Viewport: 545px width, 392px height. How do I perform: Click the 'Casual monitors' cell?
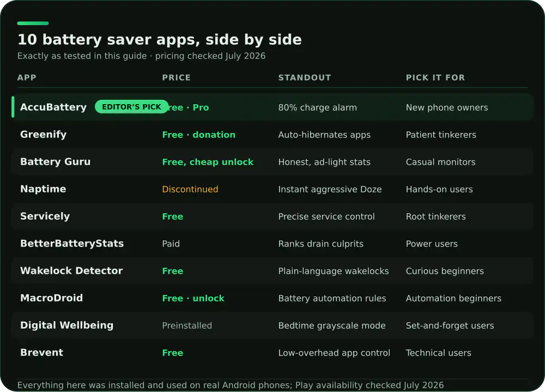pos(440,162)
